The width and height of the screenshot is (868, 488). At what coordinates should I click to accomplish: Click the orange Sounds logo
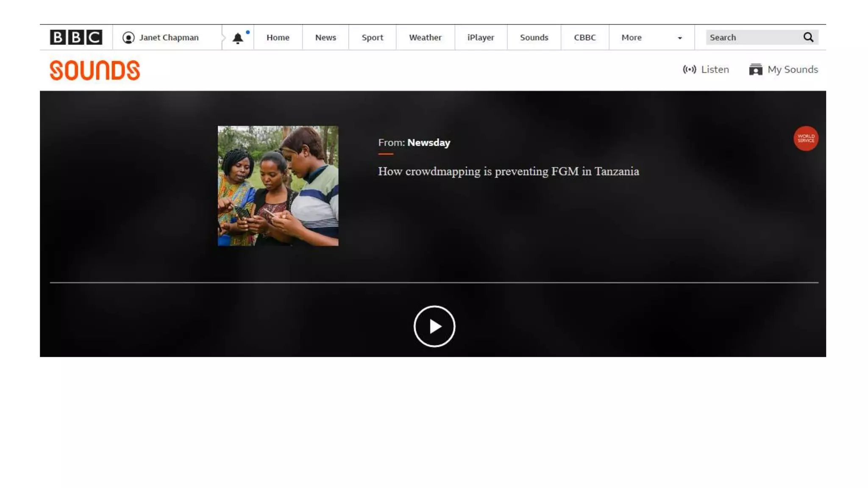pos(95,70)
